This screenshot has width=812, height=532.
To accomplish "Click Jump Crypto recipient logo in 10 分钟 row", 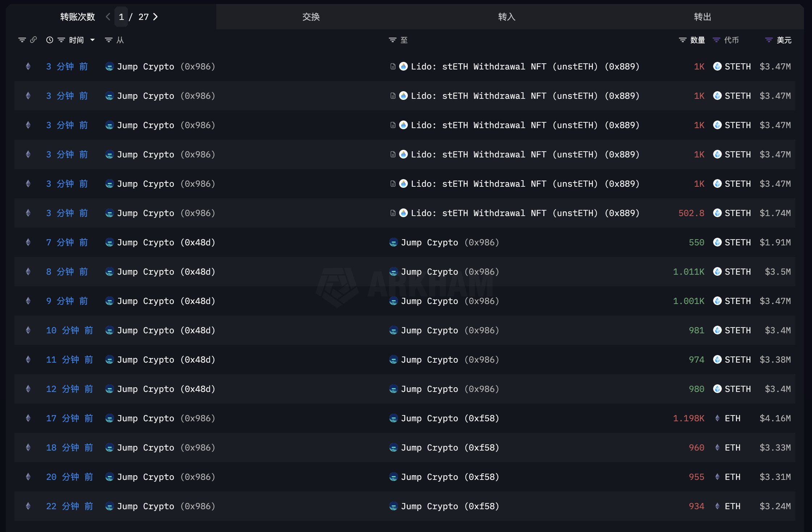I will [393, 330].
